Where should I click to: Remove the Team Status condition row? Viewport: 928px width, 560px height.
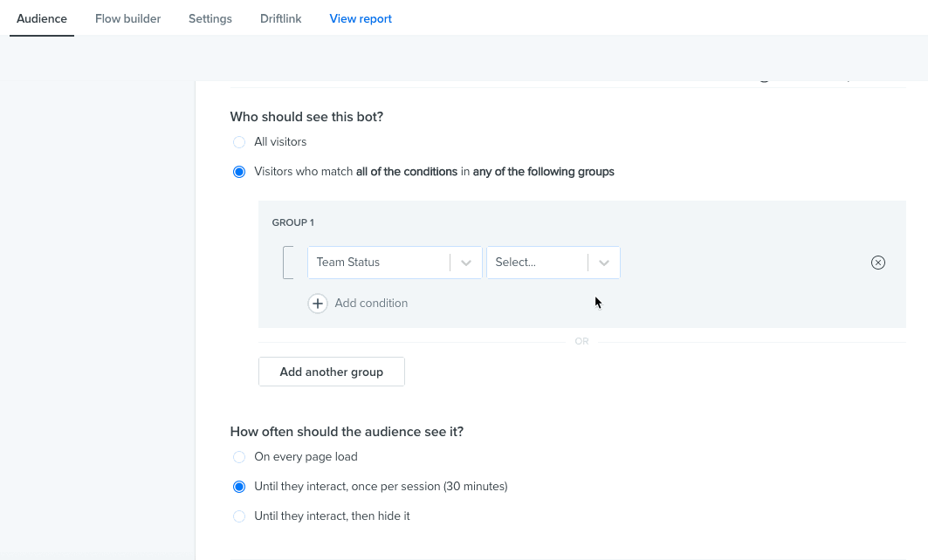click(x=877, y=263)
